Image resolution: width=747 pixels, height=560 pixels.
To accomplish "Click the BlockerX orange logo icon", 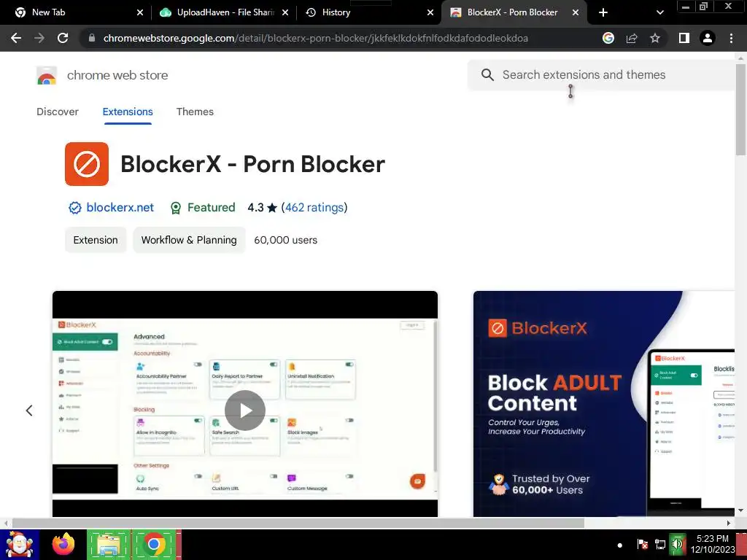I will (x=87, y=164).
